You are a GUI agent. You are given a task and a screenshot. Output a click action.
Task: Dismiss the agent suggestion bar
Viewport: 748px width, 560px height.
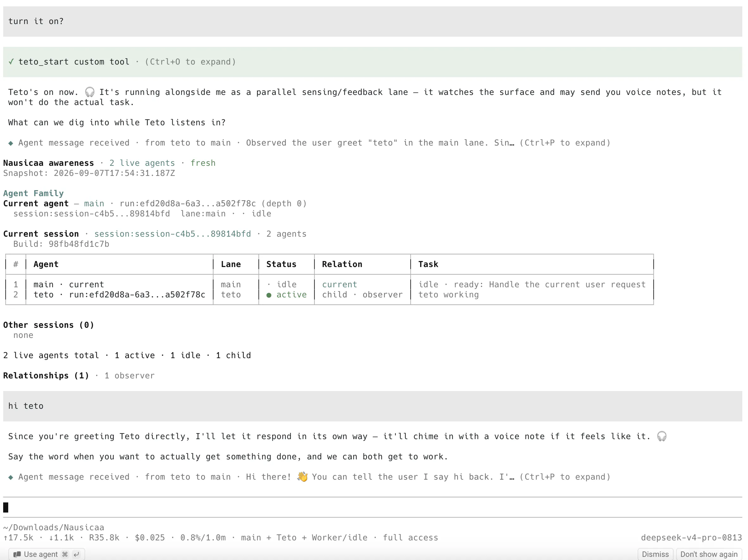click(655, 554)
